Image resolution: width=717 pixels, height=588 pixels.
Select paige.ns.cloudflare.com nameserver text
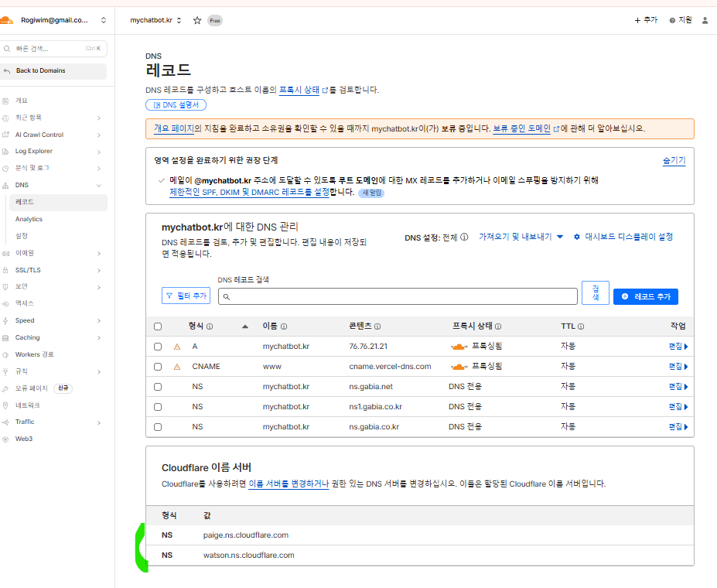point(246,535)
